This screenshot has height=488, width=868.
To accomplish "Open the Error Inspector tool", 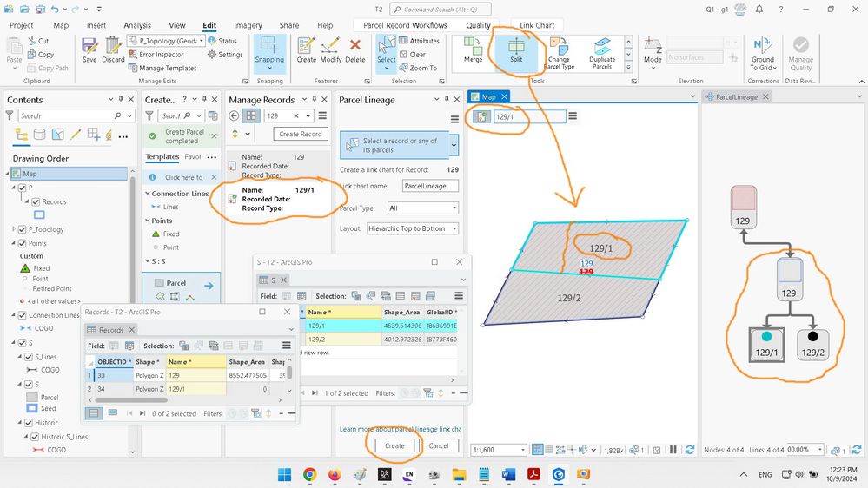I will click(x=156, y=55).
